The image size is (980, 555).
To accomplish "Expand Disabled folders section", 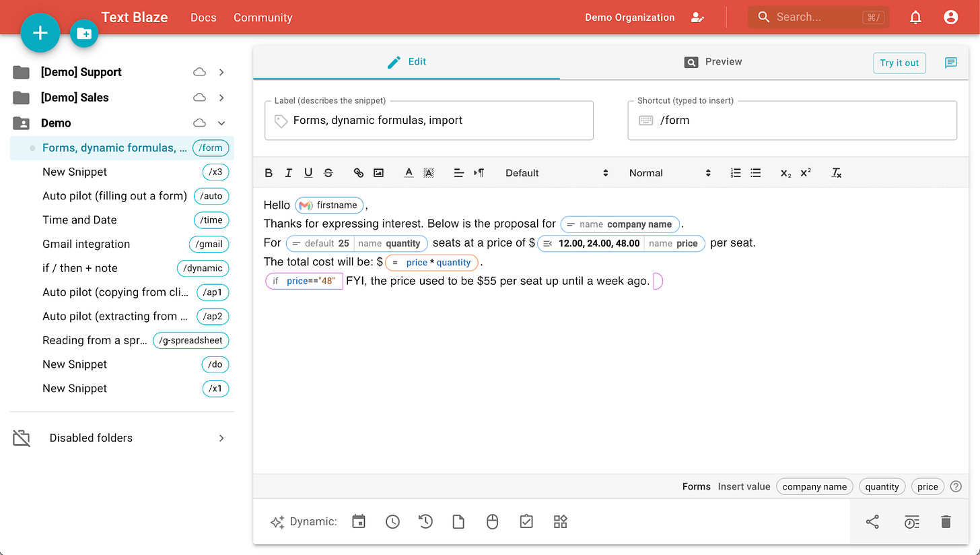I will (221, 438).
